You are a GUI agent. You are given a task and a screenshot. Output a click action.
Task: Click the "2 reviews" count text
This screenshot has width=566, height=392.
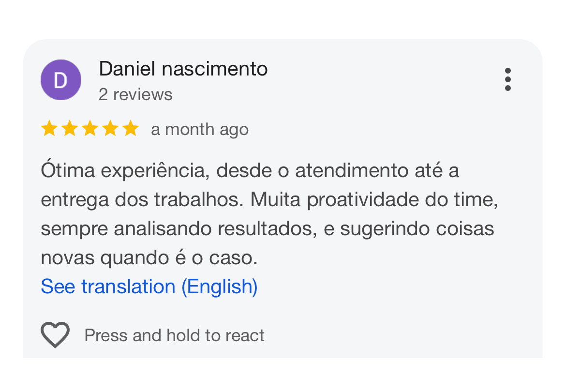(135, 94)
